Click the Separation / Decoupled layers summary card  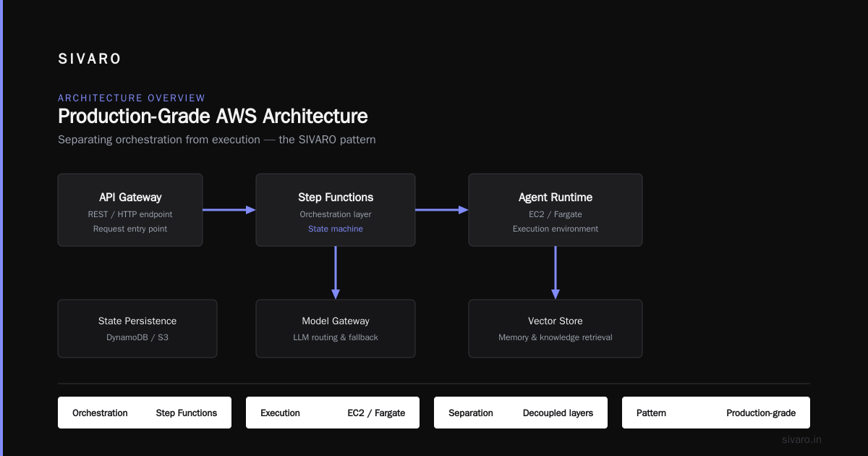point(521,413)
